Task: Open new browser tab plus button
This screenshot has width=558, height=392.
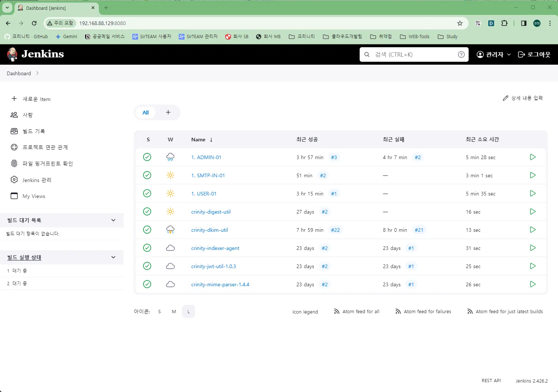Action: point(106,8)
